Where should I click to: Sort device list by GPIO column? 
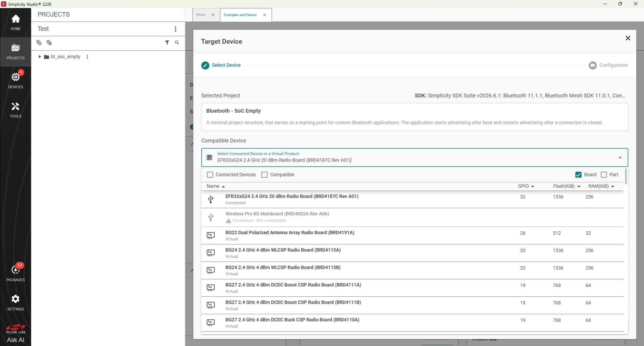526,186
